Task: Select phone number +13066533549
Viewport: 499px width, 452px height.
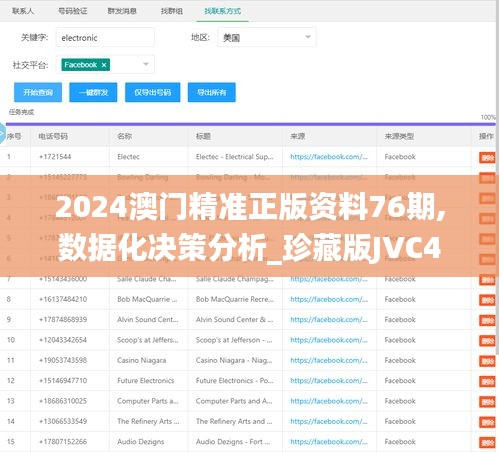Action: 63,421
